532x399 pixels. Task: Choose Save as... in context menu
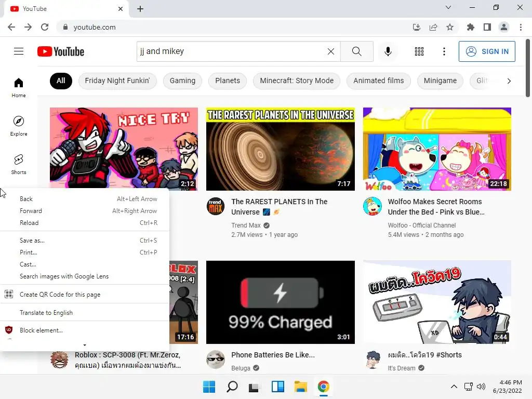click(85, 240)
